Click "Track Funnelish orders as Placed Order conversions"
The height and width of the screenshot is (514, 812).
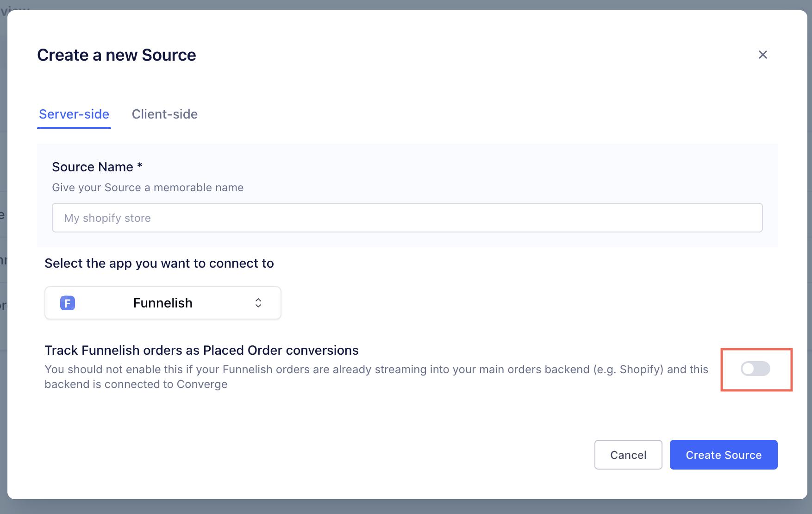201,351
